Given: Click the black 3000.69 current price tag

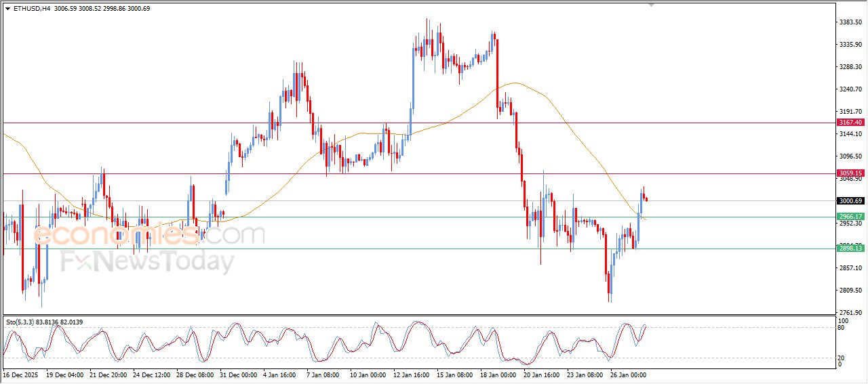Looking at the screenshot, I should coord(850,200).
